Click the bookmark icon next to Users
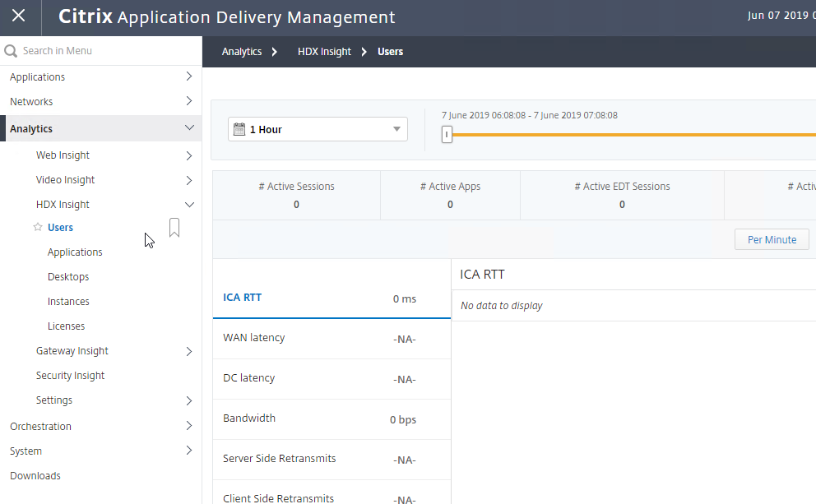Viewport: 816px width, 504px height. pyautogui.click(x=174, y=228)
